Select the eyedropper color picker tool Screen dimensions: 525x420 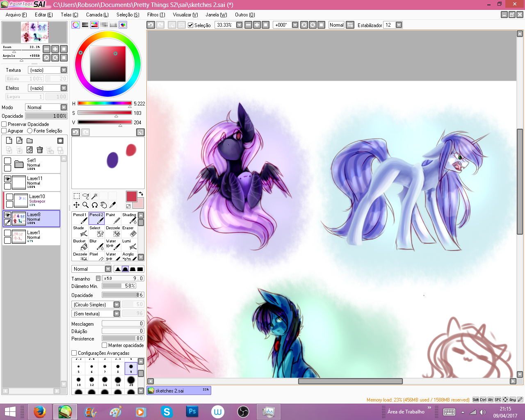[x=112, y=205]
